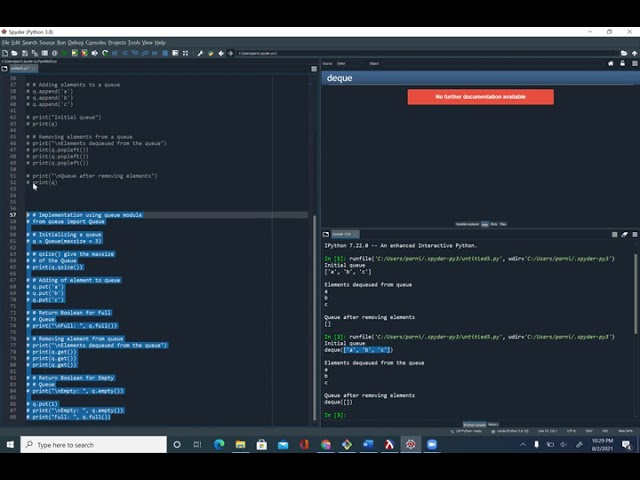The image size is (640, 480).
Task: Click the debugger Continue execution icon
Action: point(155,53)
